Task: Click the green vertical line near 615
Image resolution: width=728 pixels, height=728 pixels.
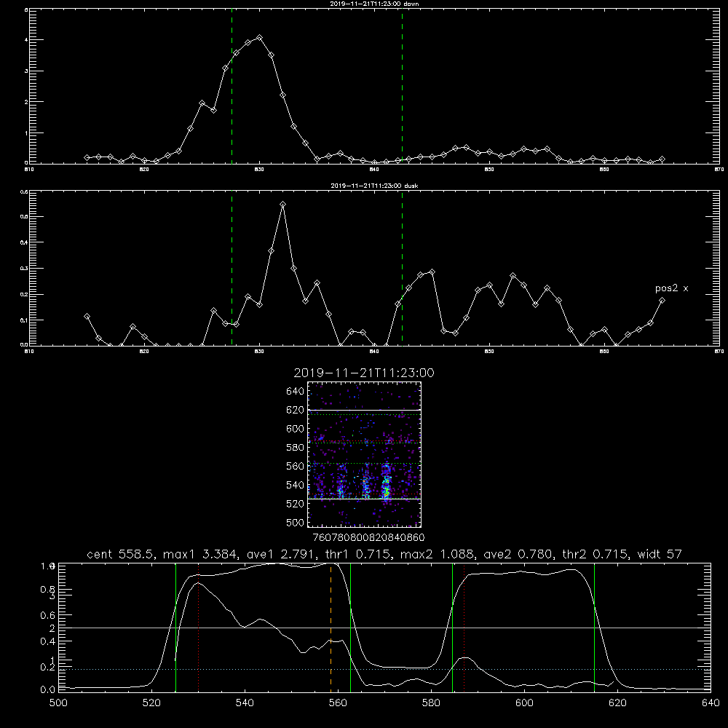Action: tap(594, 628)
